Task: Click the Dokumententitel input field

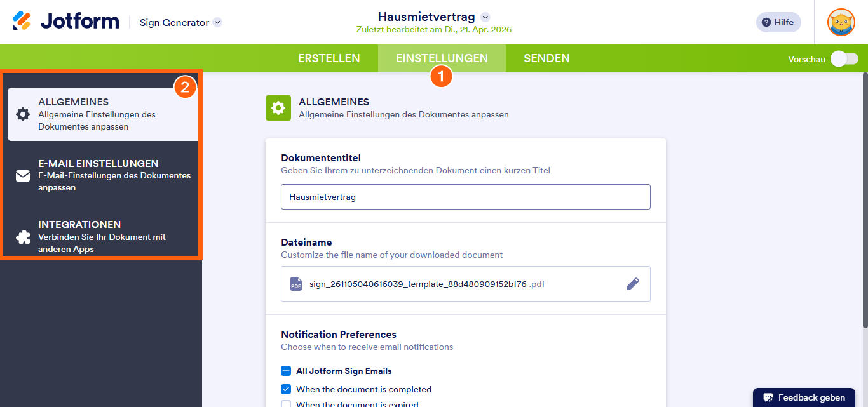Action: (x=465, y=197)
